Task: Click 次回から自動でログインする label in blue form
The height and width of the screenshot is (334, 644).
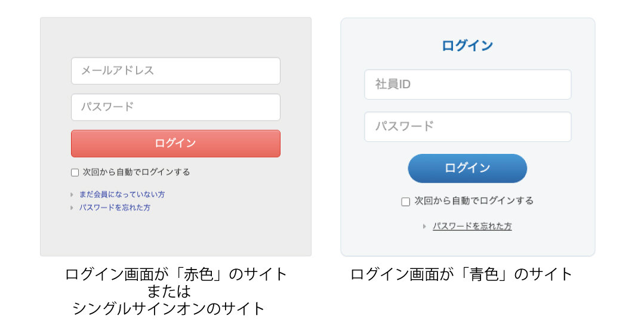Action: [x=474, y=201]
